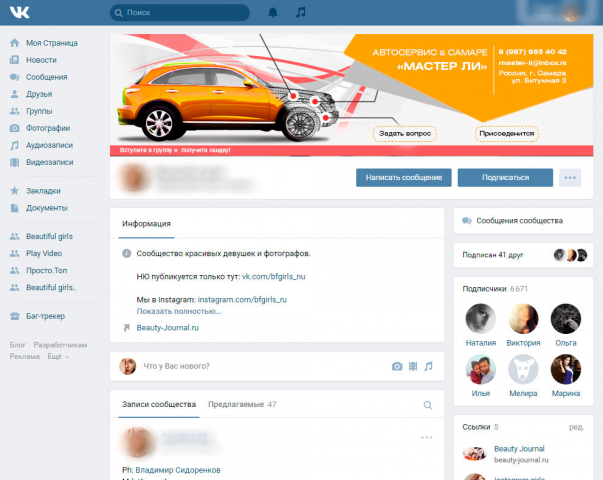603x480 pixels.
Task: Select the Записи сообщества tab
Action: point(159,404)
